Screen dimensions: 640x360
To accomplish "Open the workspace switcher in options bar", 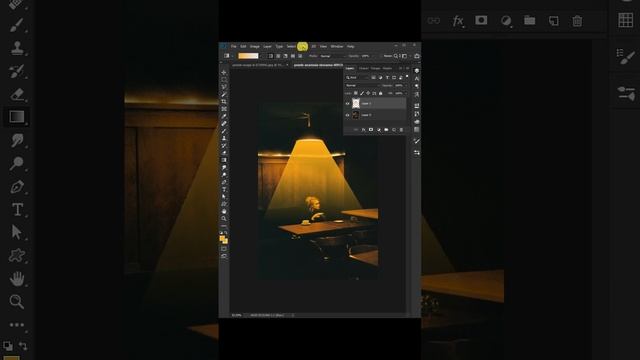I will [404, 56].
